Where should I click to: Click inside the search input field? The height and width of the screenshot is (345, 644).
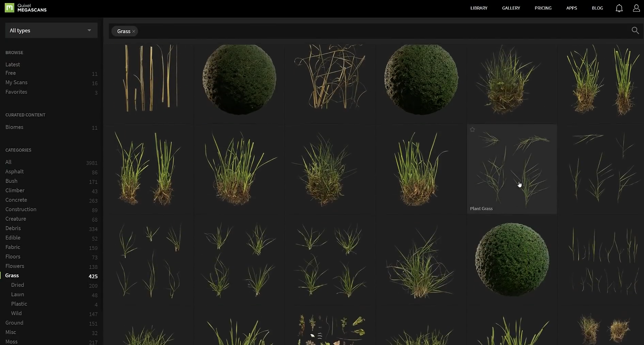[x=375, y=31]
